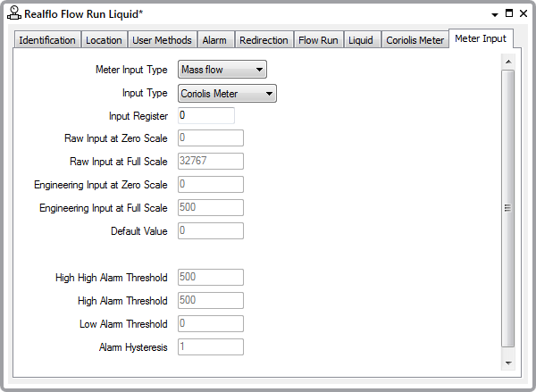
Task: Go to the Redirection tab
Action: click(x=264, y=40)
